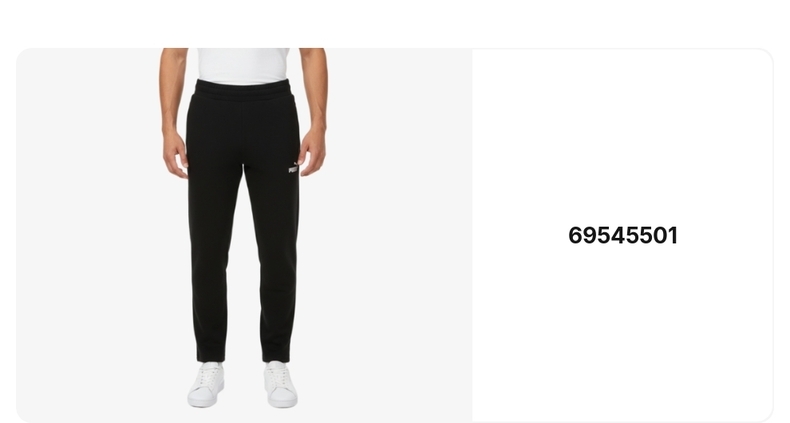Click the model's left white sneaker

[206, 384]
